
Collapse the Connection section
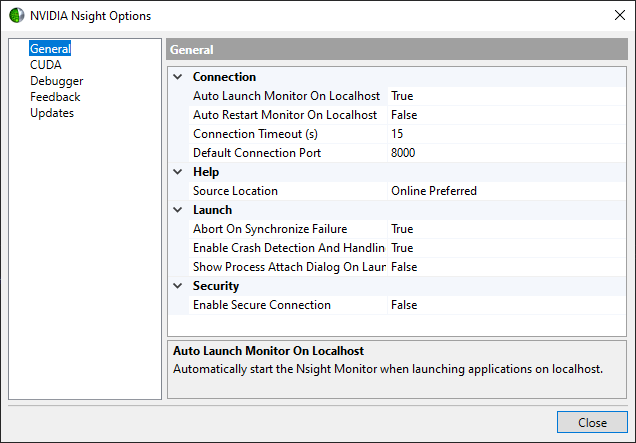click(x=178, y=77)
